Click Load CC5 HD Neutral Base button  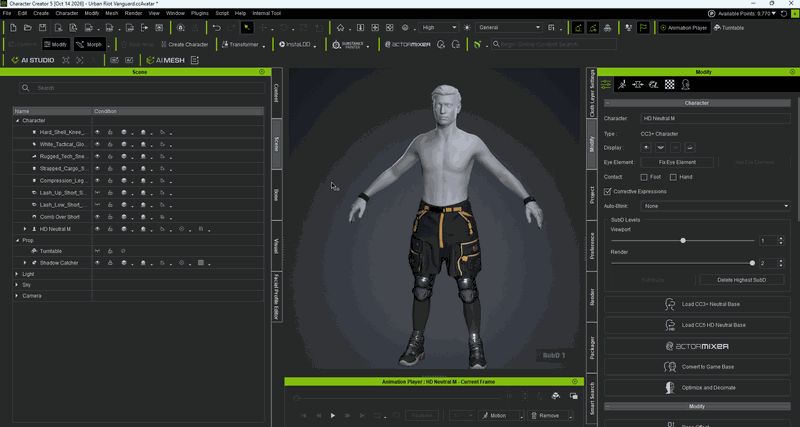[x=697, y=325]
